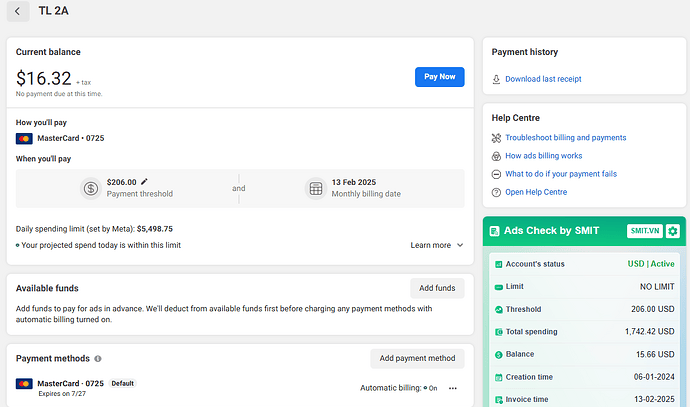Click the icon beside payment fails link
The width and height of the screenshot is (690, 407).
pos(496,174)
